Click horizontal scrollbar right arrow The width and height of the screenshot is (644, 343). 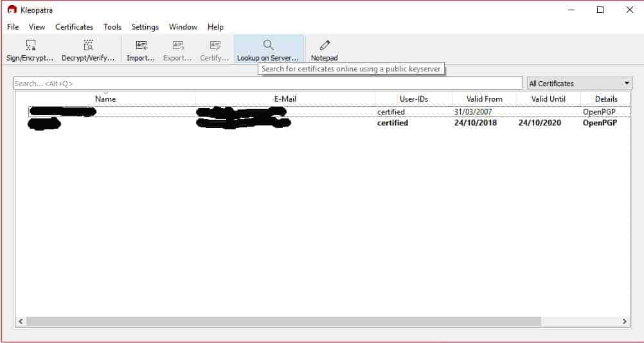[x=624, y=322]
